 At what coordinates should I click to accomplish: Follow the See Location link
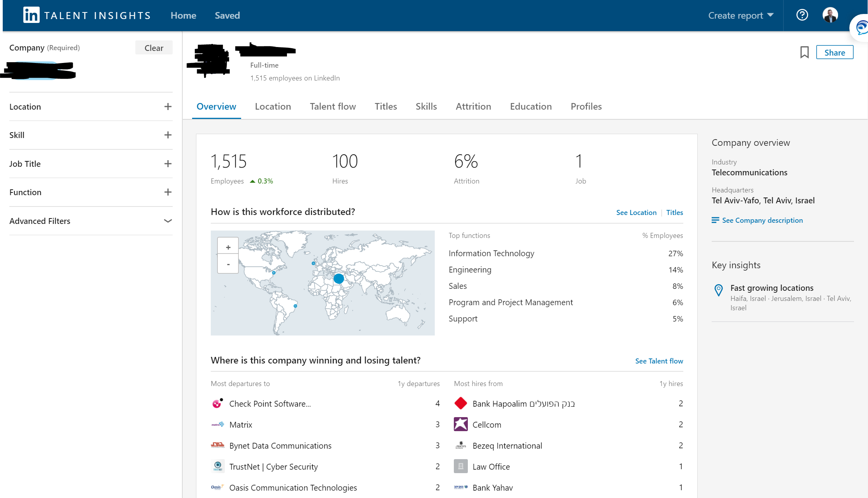coord(636,213)
